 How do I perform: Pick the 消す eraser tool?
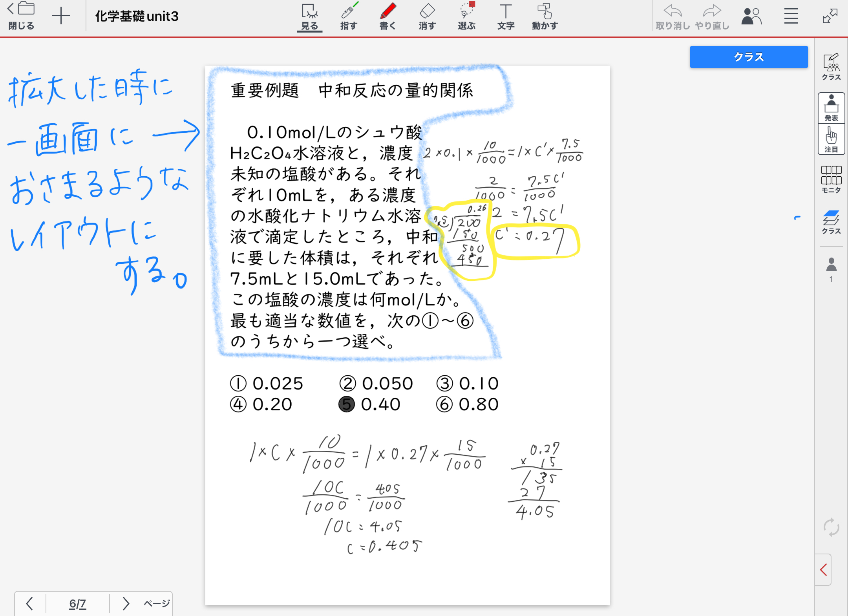[x=427, y=16]
